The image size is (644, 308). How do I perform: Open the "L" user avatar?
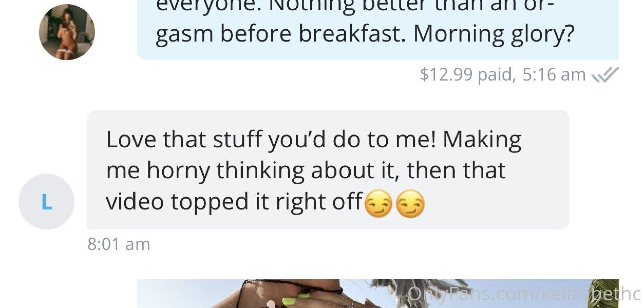47,202
